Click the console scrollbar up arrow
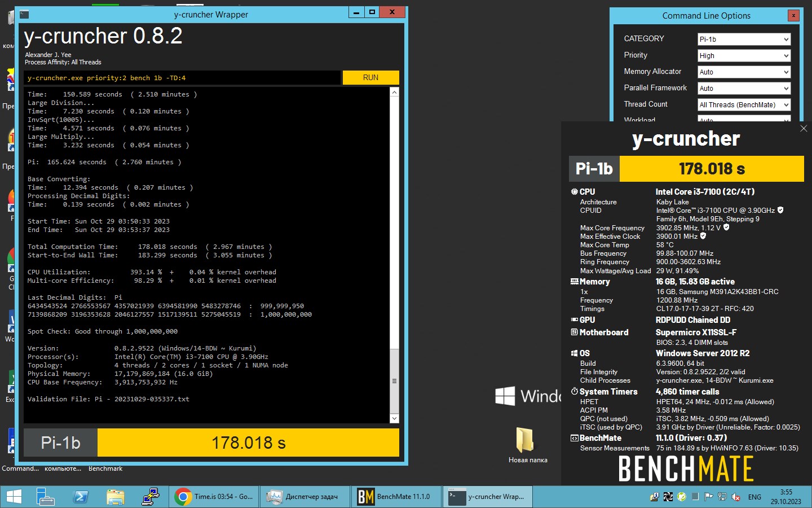The image size is (812, 508). (394, 92)
